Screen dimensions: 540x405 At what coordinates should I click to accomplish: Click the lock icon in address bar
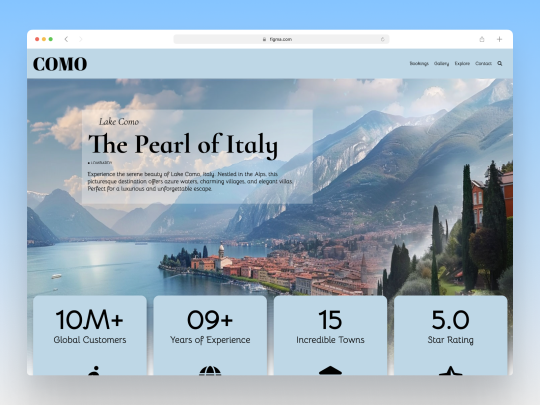[x=264, y=39]
